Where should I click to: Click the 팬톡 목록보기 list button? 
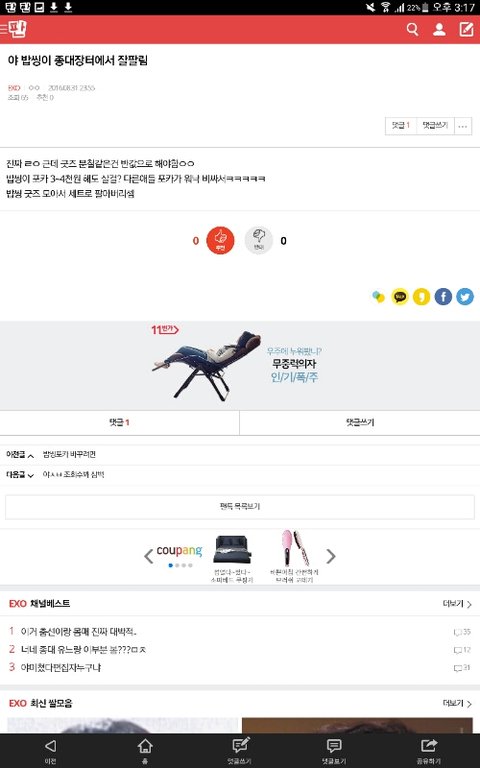point(240,506)
